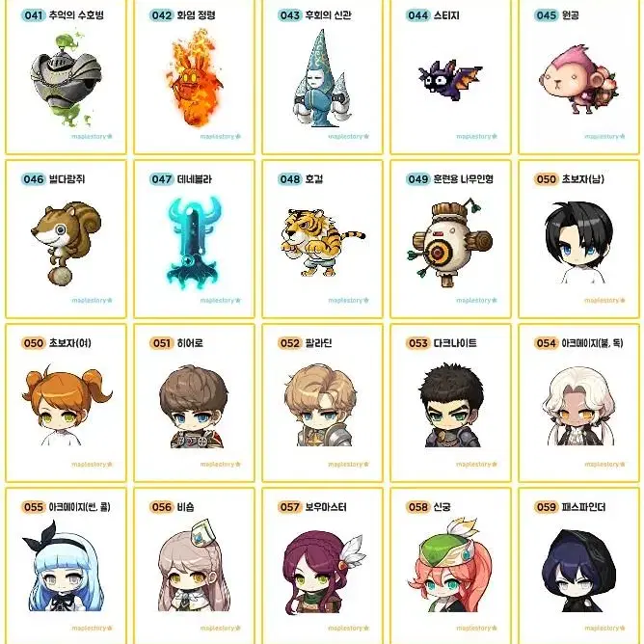The width and height of the screenshot is (644, 644).
Task: Click the brown-haired Hero portrait 051
Action: pos(195,407)
